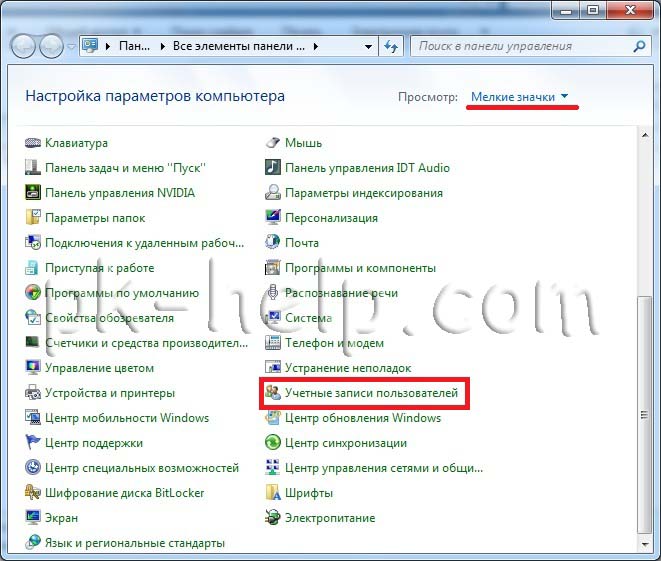Click the Пан... breadcrumb segment
661x561 pixels.
pos(134,46)
